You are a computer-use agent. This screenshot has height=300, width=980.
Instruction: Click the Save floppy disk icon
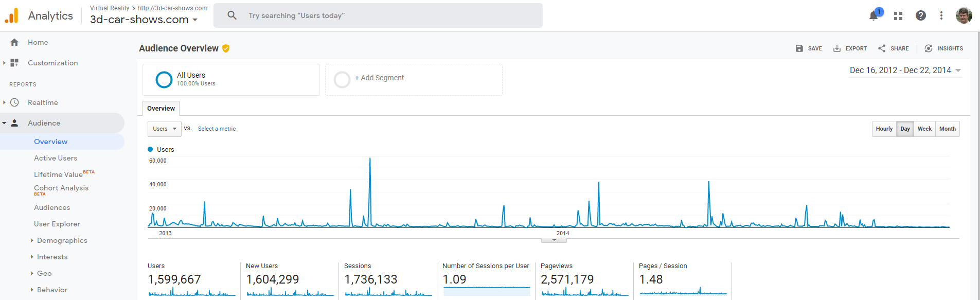point(799,48)
